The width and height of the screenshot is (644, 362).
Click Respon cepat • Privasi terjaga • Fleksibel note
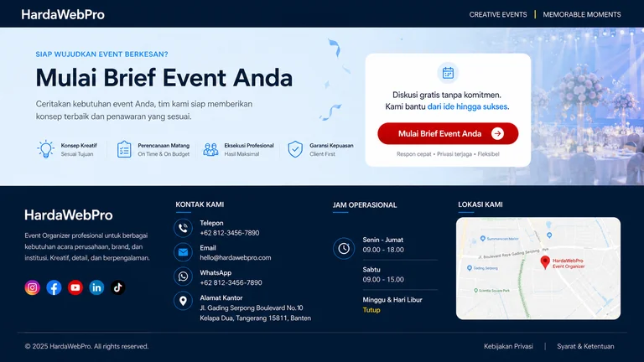pos(448,154)
